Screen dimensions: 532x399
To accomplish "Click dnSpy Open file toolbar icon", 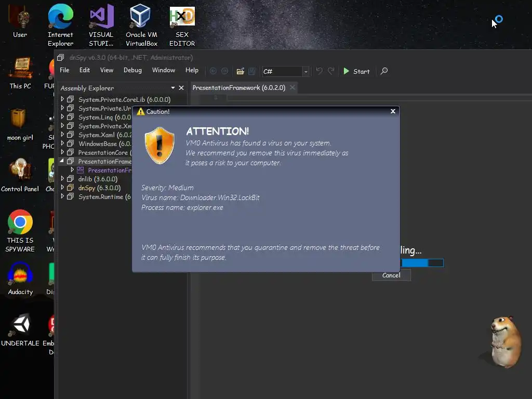I will [240, 71].
